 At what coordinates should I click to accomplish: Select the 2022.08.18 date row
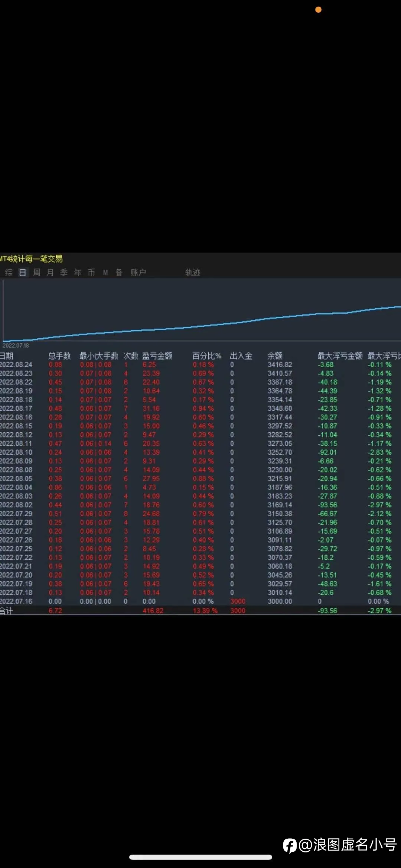(x=200, y=400)
